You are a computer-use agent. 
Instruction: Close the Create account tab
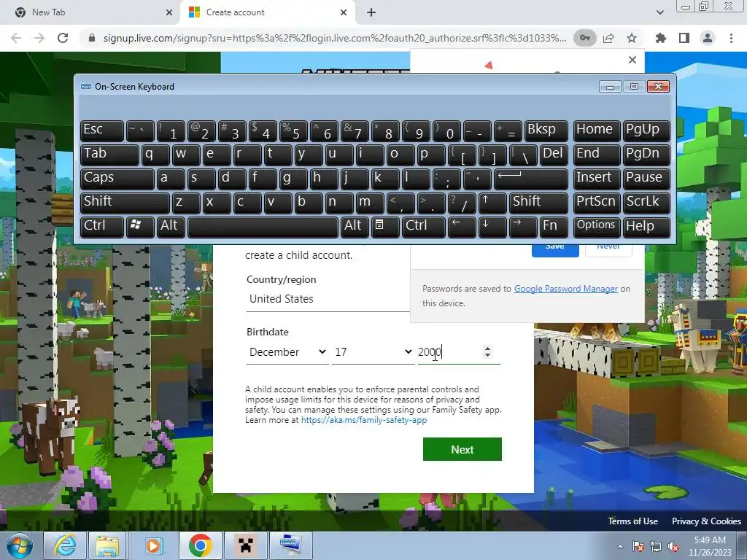[344, 12]
